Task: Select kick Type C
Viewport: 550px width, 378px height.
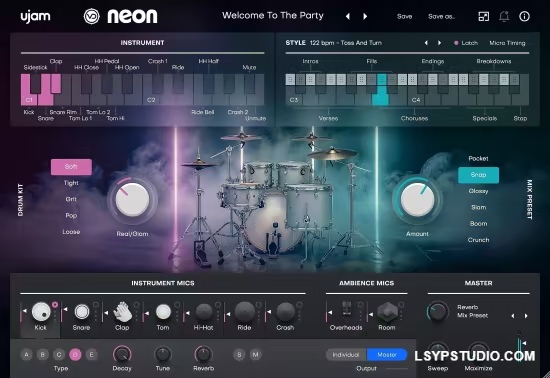Action: 59,355
